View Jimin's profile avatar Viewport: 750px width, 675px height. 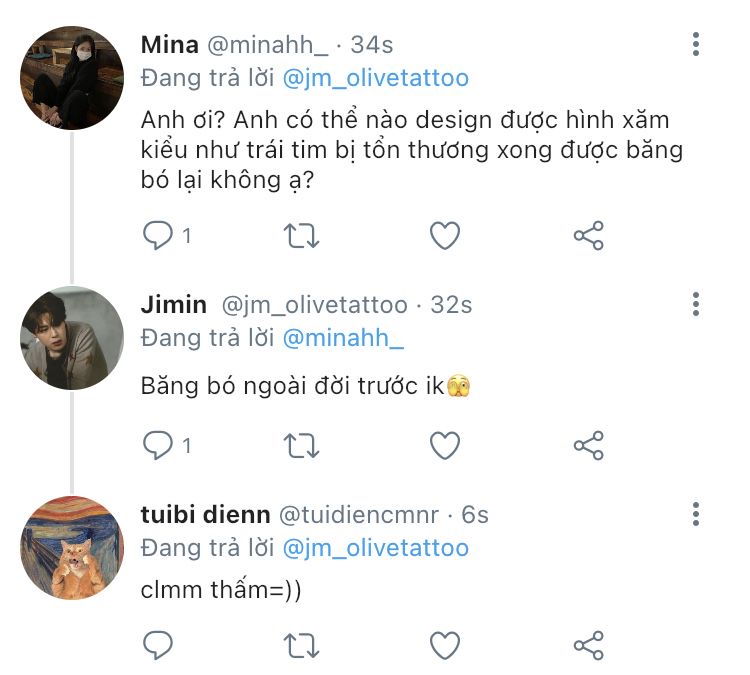[x=72, y=338]
